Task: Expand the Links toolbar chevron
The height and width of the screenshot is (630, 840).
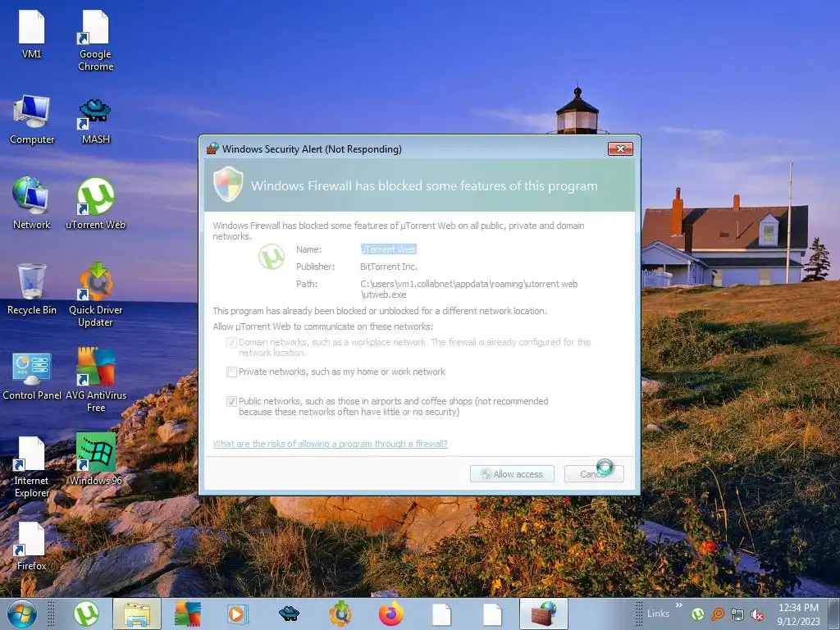Action: point(678,605)
